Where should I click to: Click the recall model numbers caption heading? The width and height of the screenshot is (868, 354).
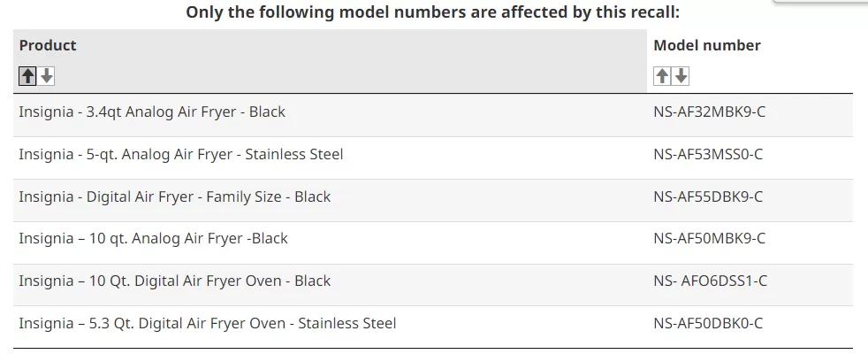432,12
